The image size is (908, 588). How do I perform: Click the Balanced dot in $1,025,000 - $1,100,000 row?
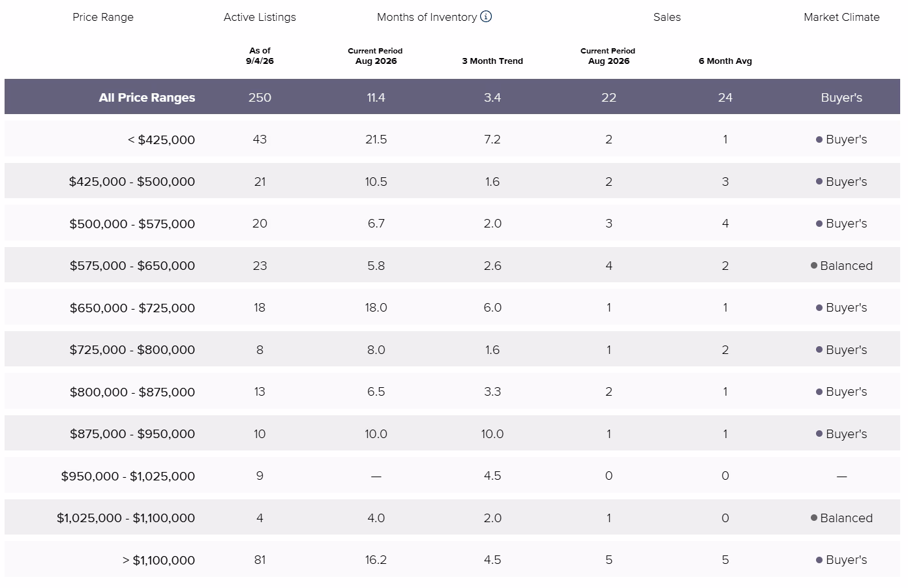coord(814,518)
